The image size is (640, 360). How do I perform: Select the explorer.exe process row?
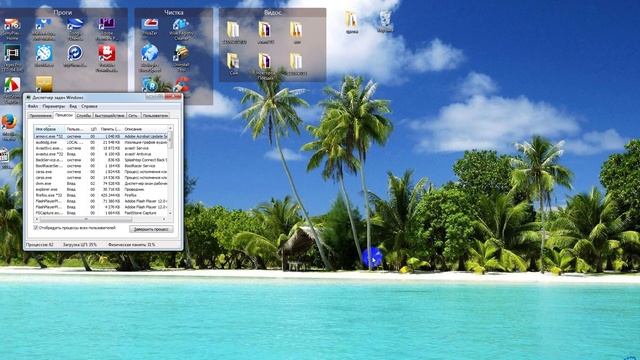pos(100,189)
